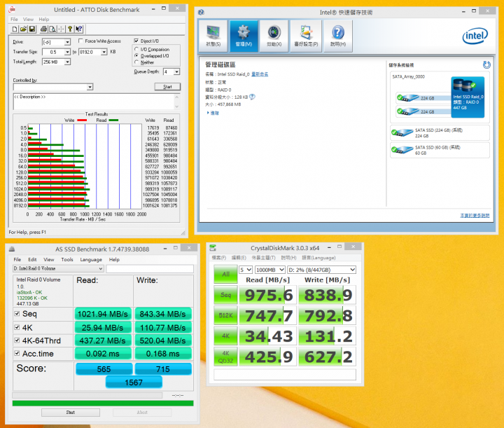The width and height of the screenshot is (504, 428).
Task: Open the Transfer Size end dropdown showing 8192.0
Action: point(104,52)
